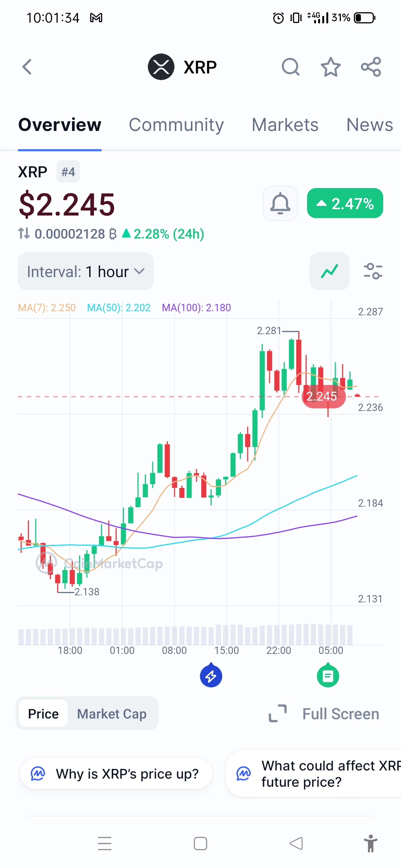The image size is (401, 868).
Task: Select the Price chart option
Action: coord(43,714)
